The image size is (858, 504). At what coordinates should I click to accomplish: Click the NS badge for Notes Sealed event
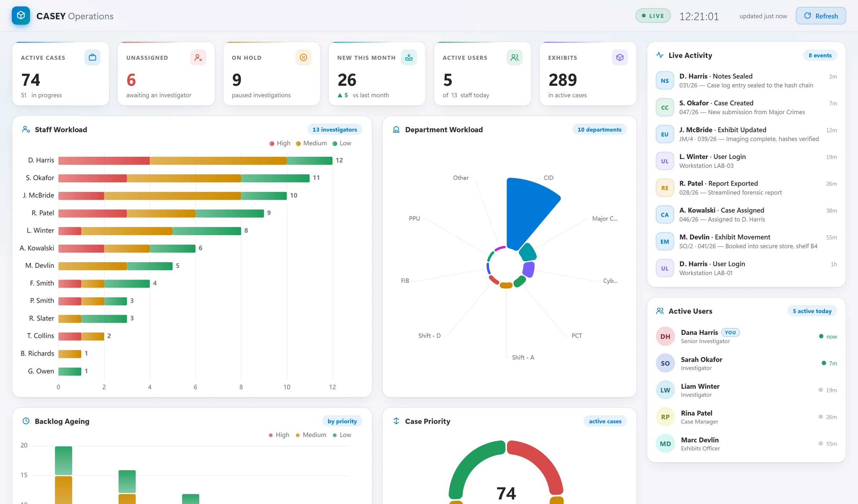[x=665, y=81]
